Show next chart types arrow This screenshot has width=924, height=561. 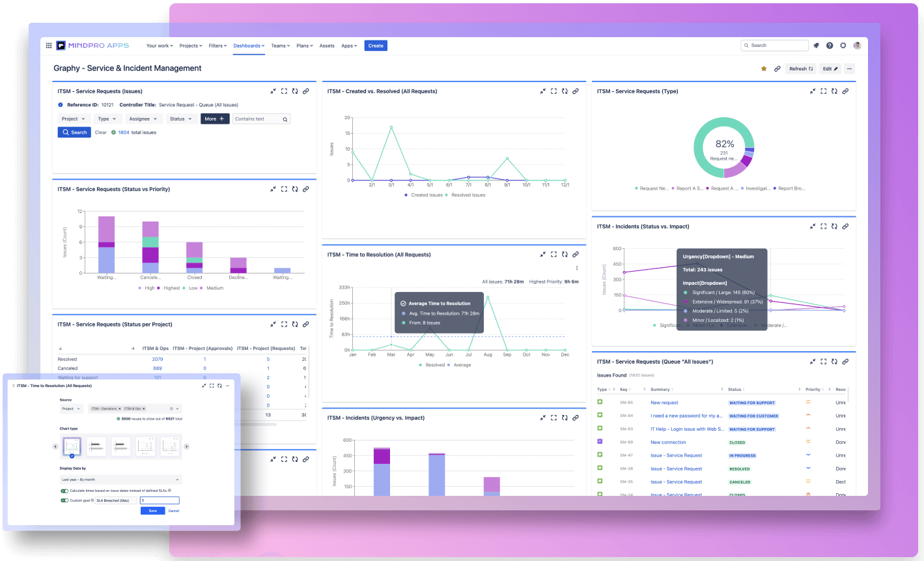click(186, 446)
